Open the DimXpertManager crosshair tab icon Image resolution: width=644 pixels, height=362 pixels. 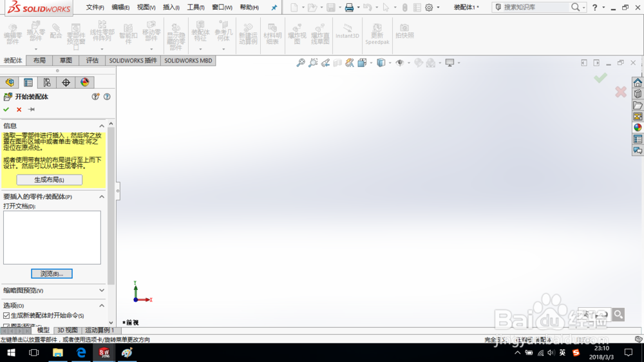[66, 82]
